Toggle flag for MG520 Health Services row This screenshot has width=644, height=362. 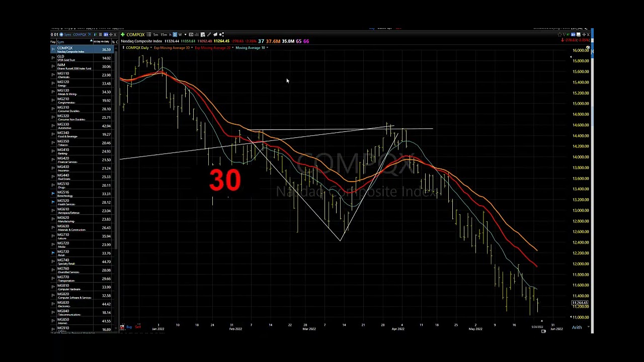pos(53,202)
